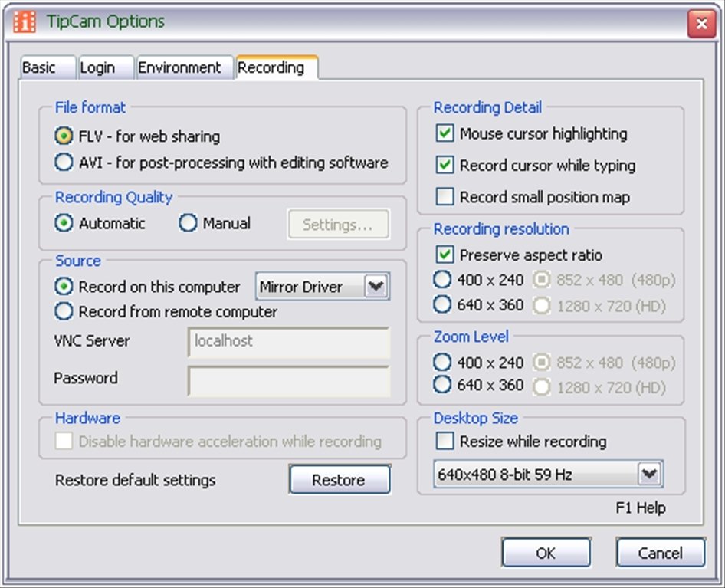Click the Cancel button
725x588 pixels.
click(661, 553)
